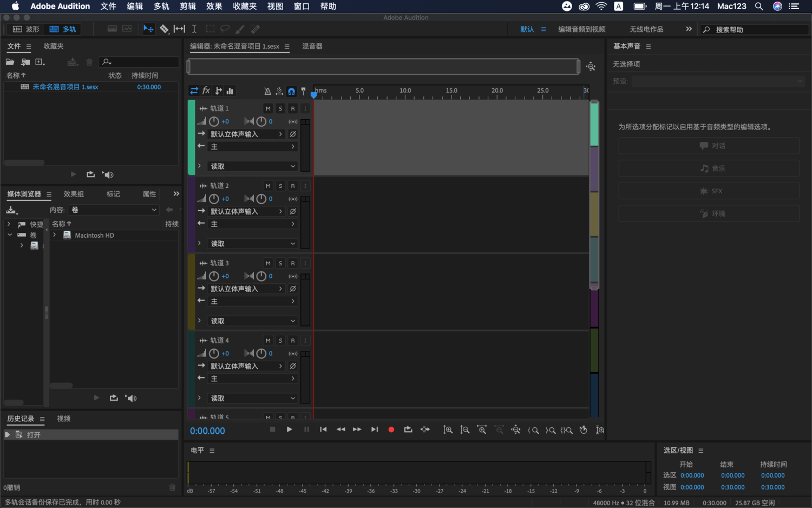Show the sends view icon
Viewport: 812px width, 508px height.
[219, 91]
